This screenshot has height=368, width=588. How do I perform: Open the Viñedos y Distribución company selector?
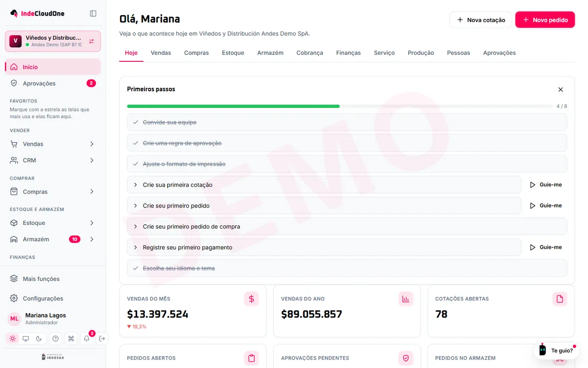[53, 41]
